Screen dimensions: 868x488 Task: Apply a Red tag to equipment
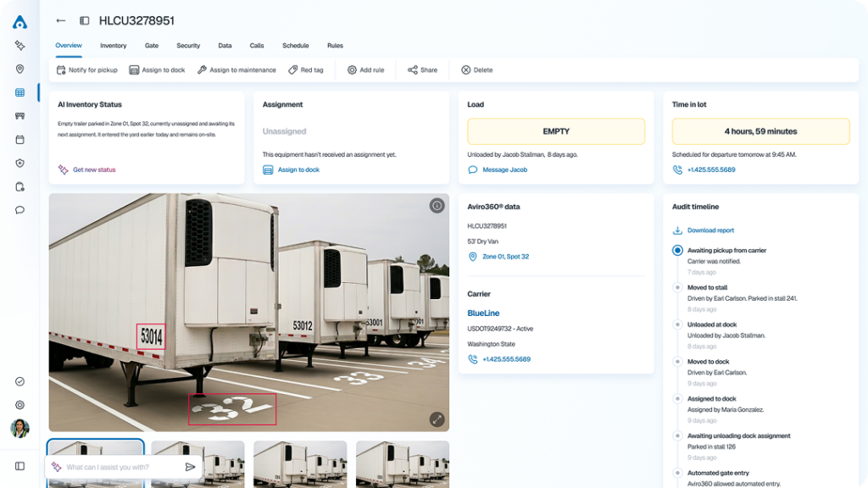pos(306,70)
